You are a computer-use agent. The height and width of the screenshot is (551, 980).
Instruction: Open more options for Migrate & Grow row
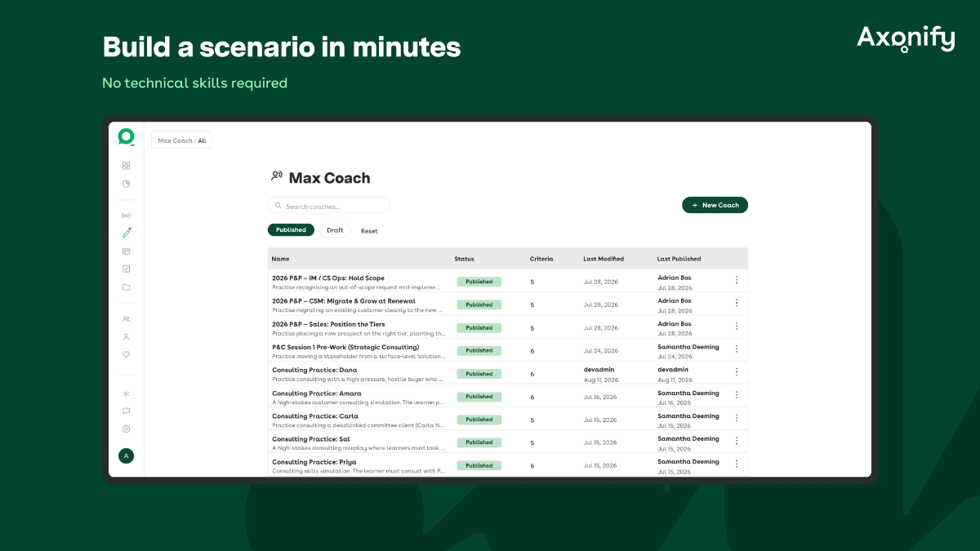pyautogui.click(x=736, y=303)
